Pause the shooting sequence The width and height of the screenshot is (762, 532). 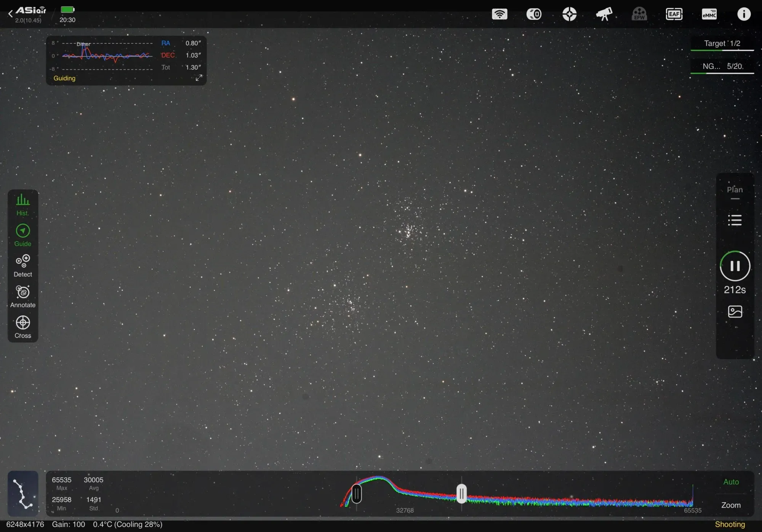(735, 266)
